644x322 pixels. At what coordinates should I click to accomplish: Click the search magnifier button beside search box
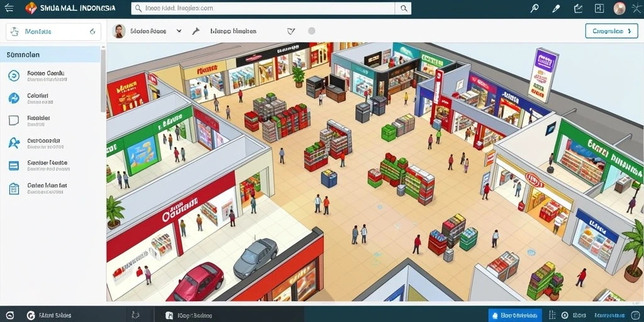point(403,8)
